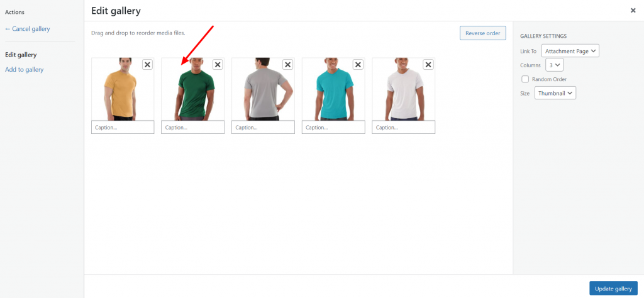
Task: Click the Update gallery button
Action: click(613, 289)
